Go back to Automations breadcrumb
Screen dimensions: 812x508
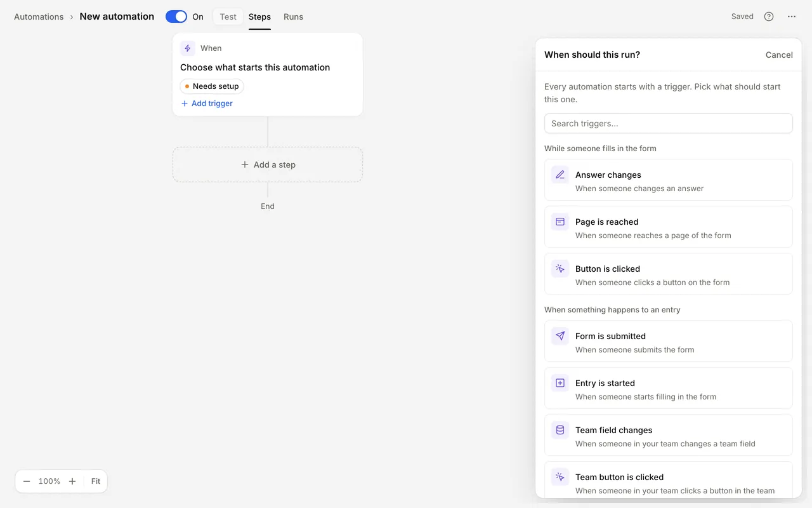tap(39, 17)
